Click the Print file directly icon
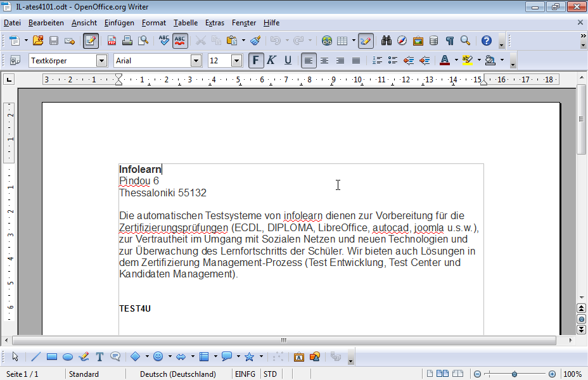The height and width of the screenshot is (380, 588). (127, 41)
